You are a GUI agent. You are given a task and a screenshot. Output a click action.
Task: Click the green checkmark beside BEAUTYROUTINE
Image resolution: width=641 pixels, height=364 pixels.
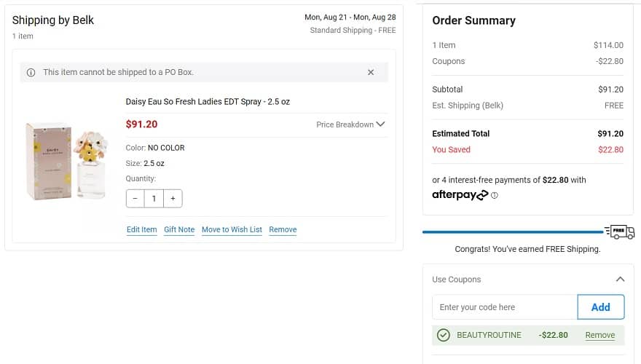tap(443, 335)
